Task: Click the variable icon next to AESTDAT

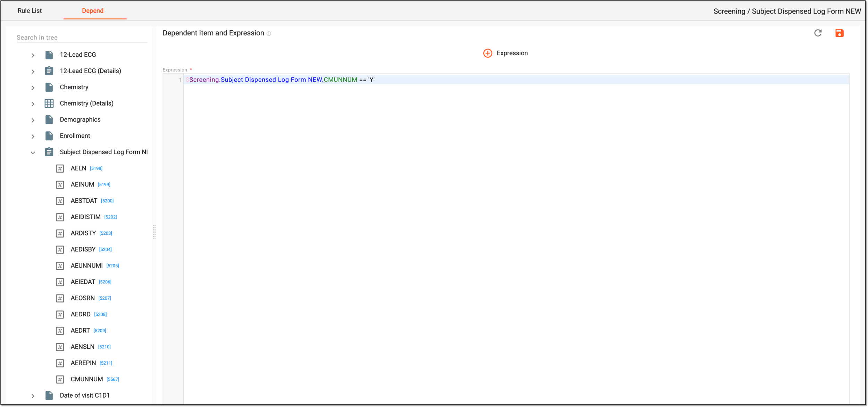Action: pos(60,201)
